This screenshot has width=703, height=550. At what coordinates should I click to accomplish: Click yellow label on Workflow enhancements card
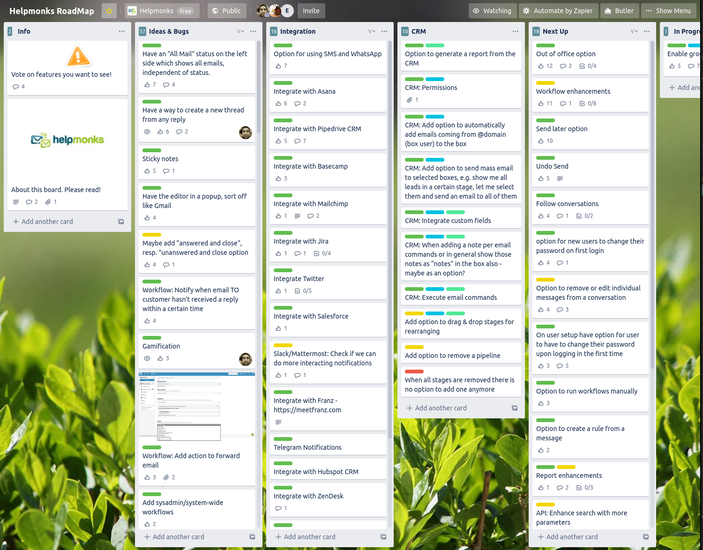pos(545,83)
